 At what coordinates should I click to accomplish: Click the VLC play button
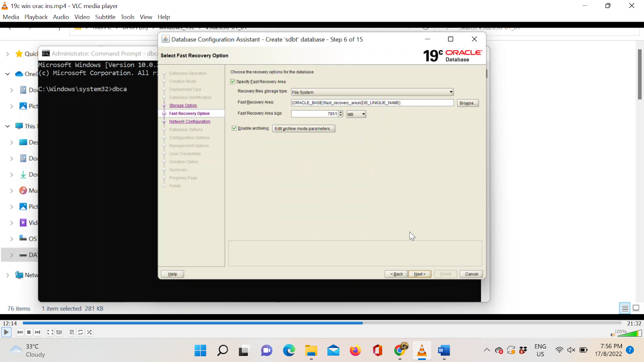(x=6, y=332)
